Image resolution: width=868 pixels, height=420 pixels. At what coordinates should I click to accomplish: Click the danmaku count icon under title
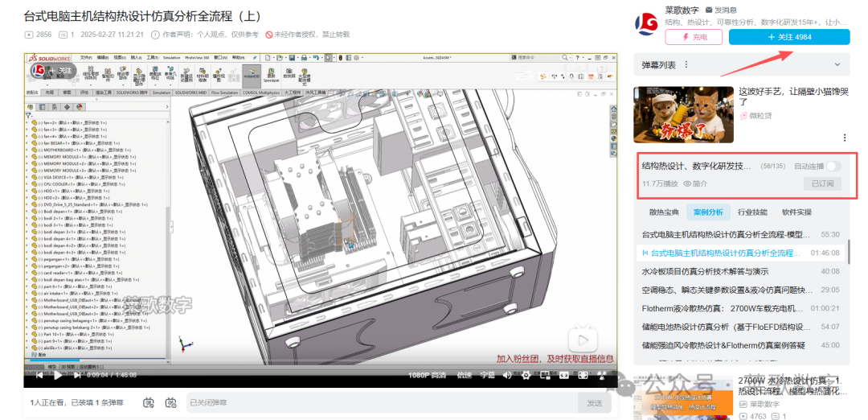point(63,35)
